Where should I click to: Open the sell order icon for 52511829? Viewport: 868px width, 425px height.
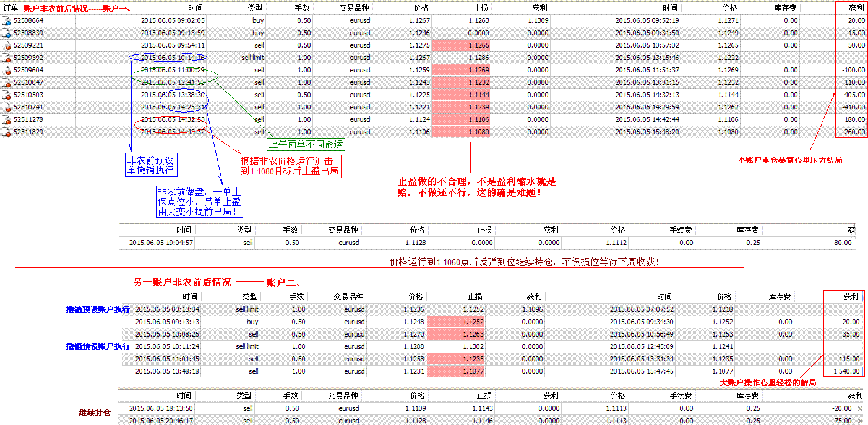(5, 131)
